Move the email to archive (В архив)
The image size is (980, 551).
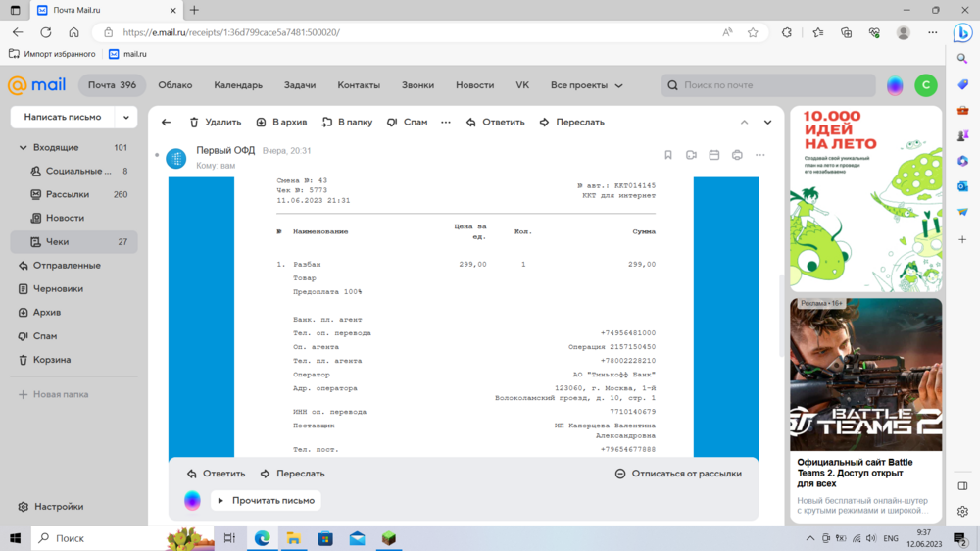point(281,122)
